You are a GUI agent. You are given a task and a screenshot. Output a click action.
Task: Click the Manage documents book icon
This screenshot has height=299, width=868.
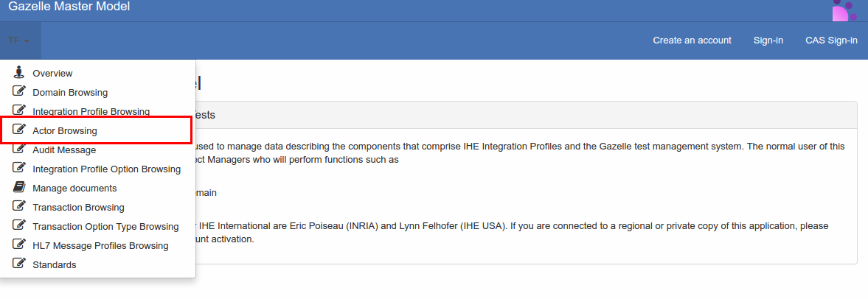pos(19,188)
